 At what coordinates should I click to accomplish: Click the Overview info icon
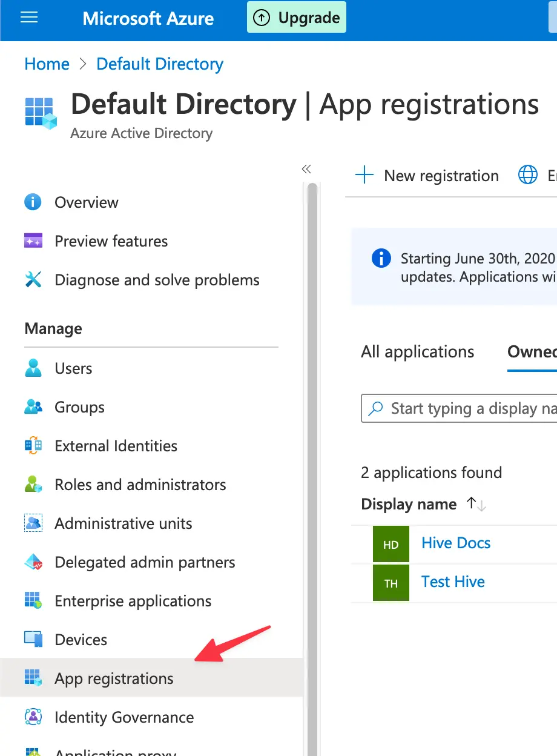pos(33,202)
